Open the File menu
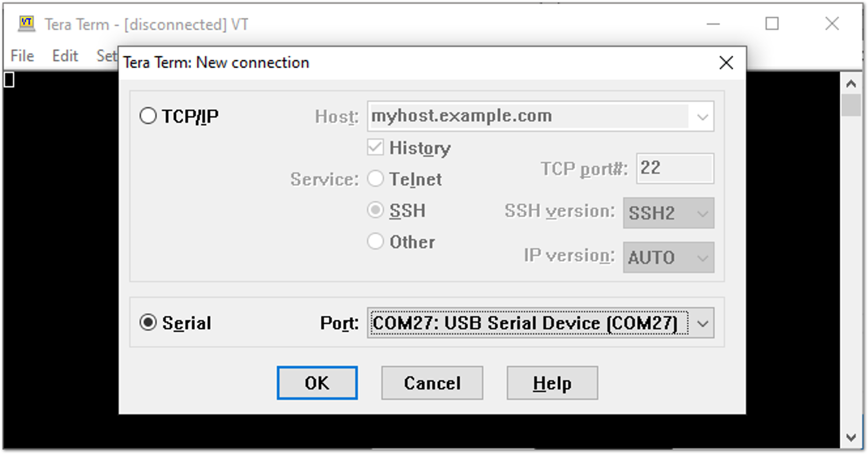The width and height of the screenshot is (868, 454). tap(22, 56)
